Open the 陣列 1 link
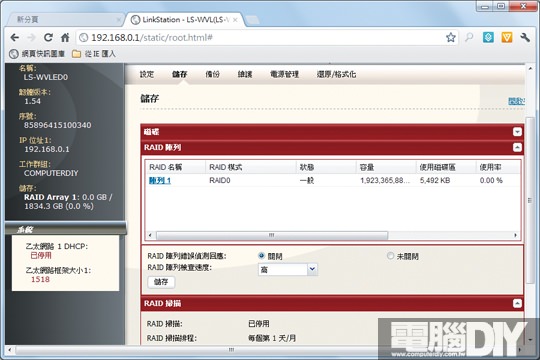The image size is (540, 360). coord(160,181)
